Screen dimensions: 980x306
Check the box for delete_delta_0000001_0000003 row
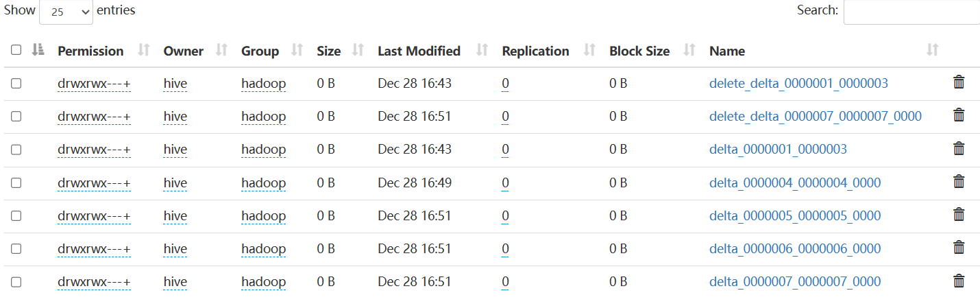pos(16,83)
